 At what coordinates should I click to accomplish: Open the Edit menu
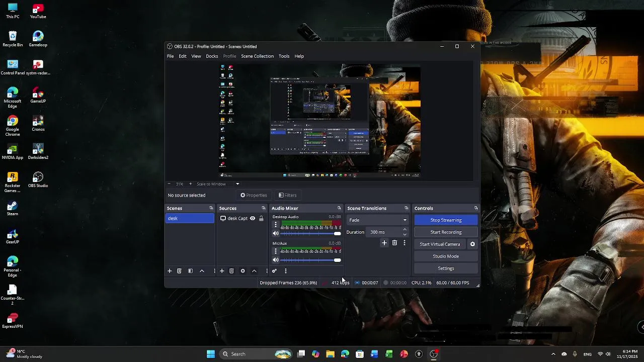click(x=183, y=56)
